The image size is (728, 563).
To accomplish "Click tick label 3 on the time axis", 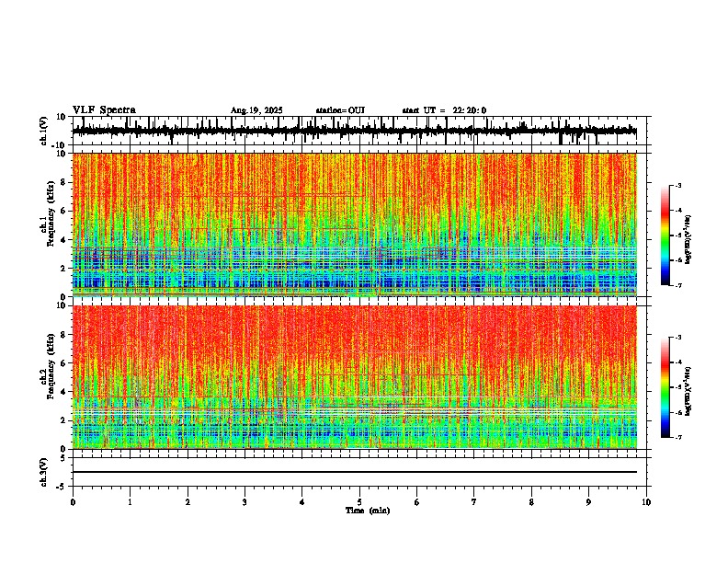I will [245, 502].
